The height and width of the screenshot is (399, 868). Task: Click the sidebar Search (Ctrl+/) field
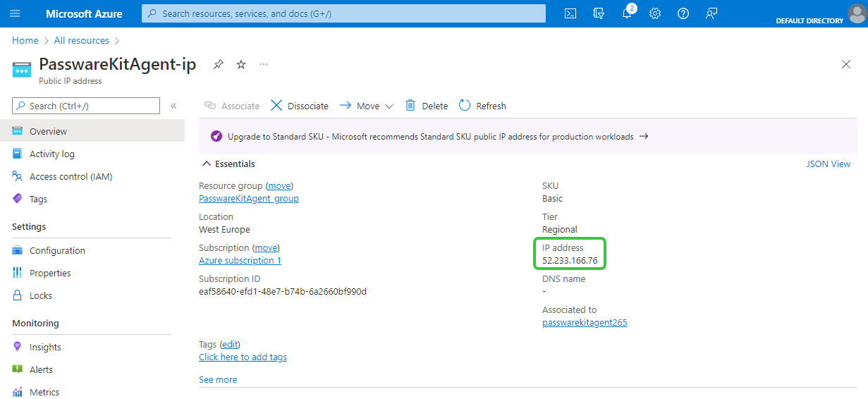(86, 106)
